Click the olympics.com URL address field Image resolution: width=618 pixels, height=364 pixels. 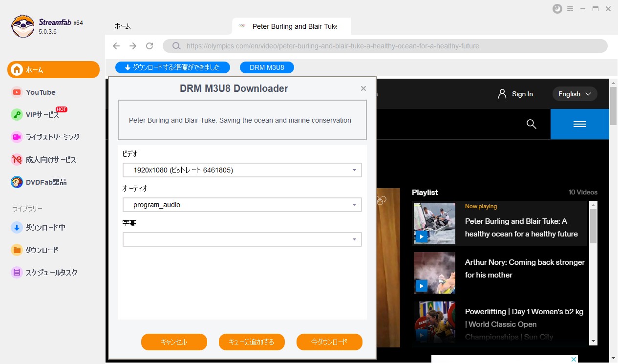coord(385,46)
